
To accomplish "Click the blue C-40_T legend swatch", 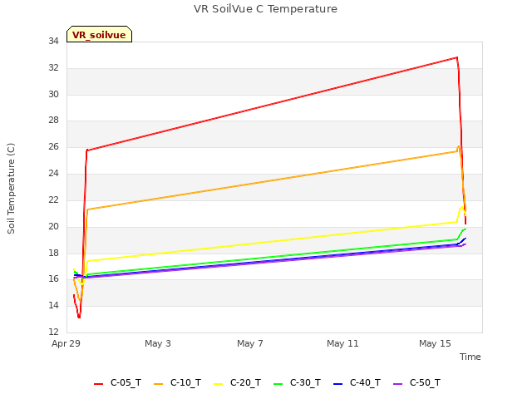I will pos(337,384).
